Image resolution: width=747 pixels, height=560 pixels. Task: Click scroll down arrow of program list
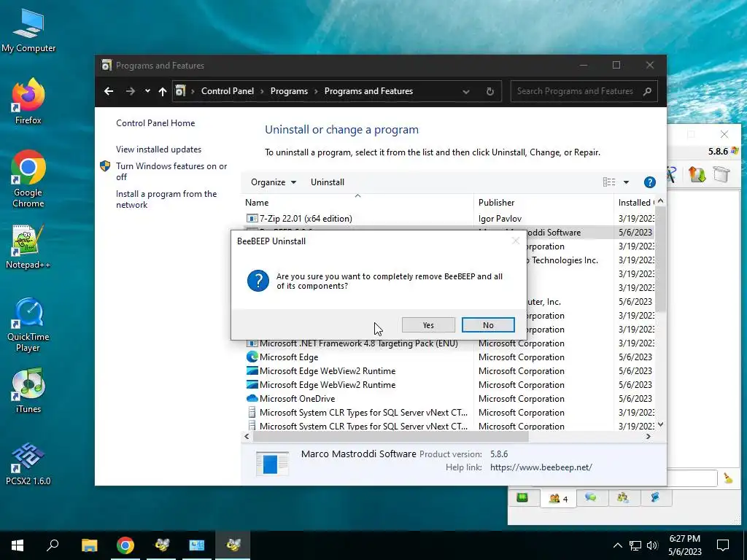[660, 424]
